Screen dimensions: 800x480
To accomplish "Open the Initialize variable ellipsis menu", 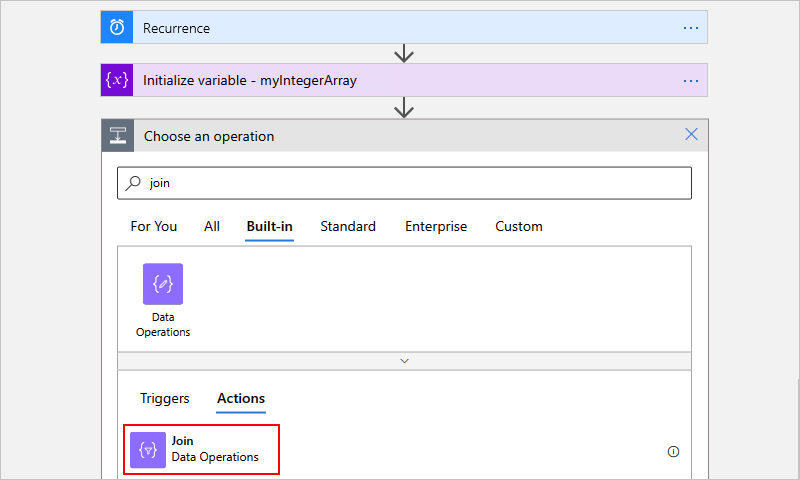I will (690, 80).
